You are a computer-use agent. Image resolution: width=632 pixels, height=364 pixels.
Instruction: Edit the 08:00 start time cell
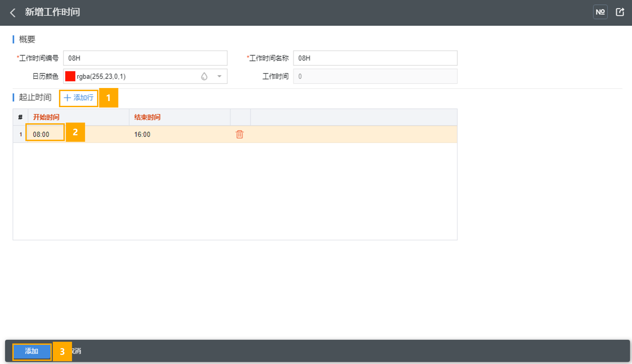point(45,134)
